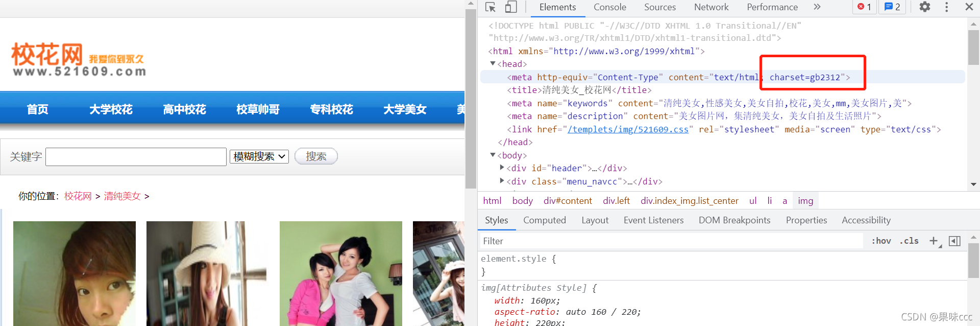Select the Layout subtab
The image size is (980, 326).
595,220
